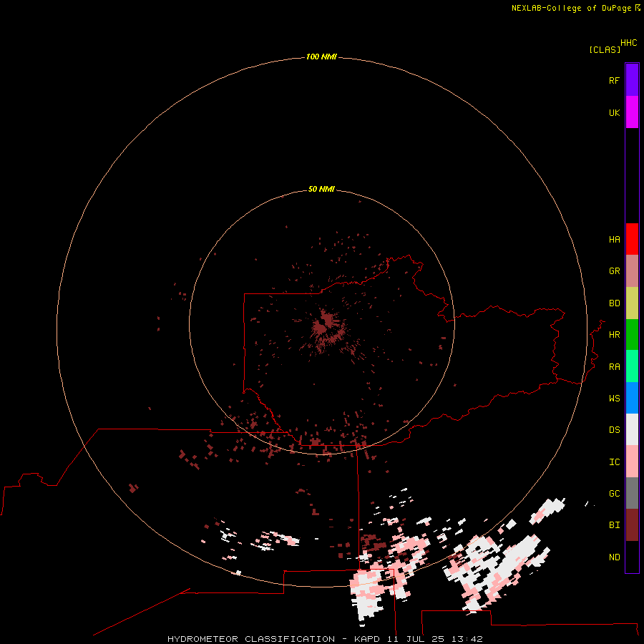Click the HR legend label
This screenshot has width=644, height=644.
(x=614, y=335)
